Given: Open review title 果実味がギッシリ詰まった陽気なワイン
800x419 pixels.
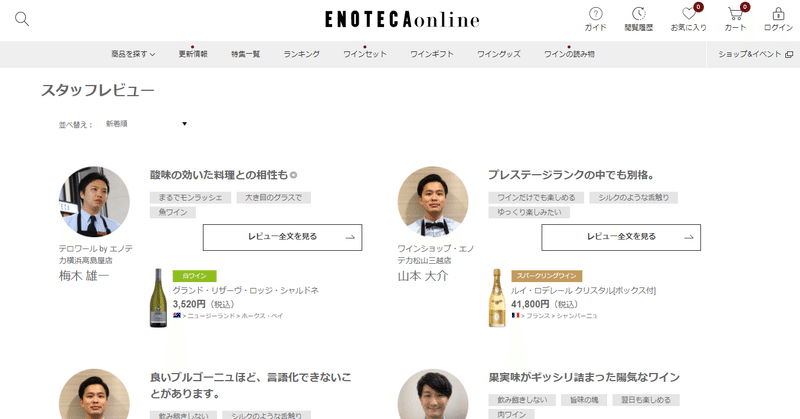Looking at the screenshot, I should click(584, 378).
